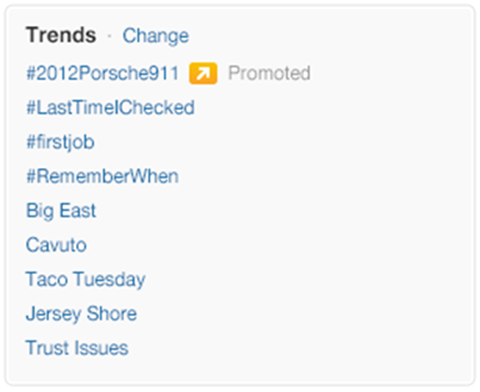The image size is (480, 392).
Task: Open the Cavuto trending topic
Action: (56, 245)
